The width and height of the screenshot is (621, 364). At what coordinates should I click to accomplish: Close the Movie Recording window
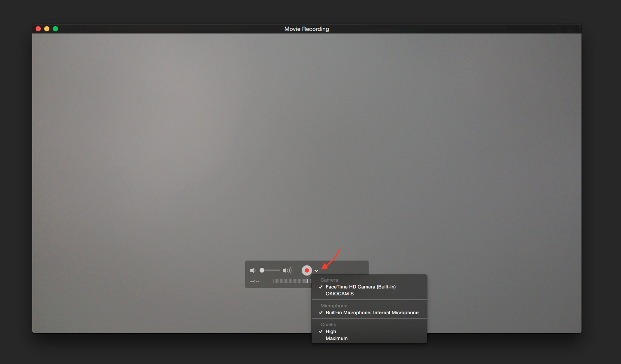38,29
